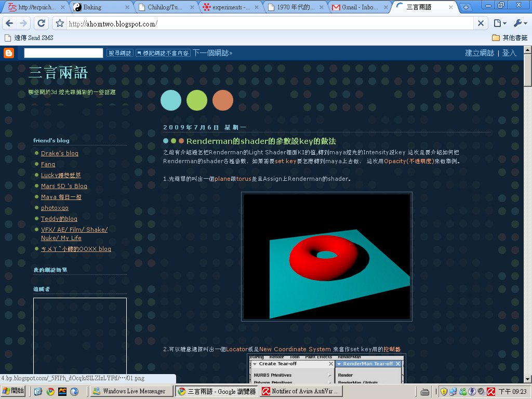Open Mars 5D 's Blog link
The width and height of the screenshot is (532, 399).
click(64, 186)
